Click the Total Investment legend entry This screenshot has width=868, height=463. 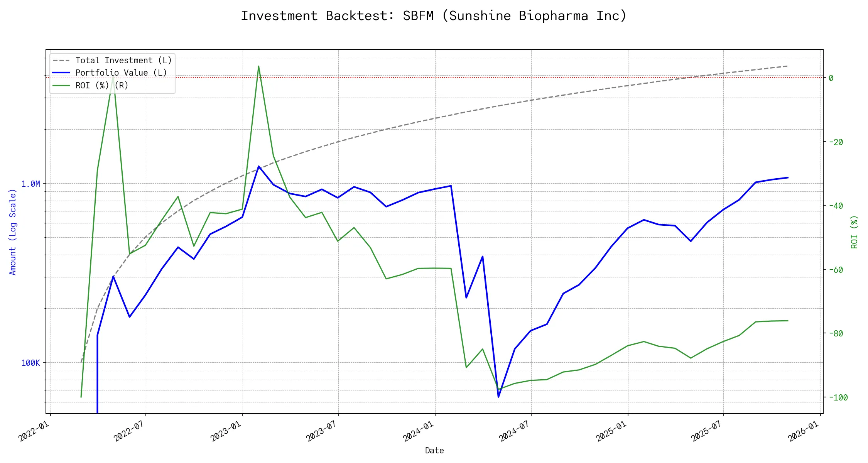coord(123,61)
